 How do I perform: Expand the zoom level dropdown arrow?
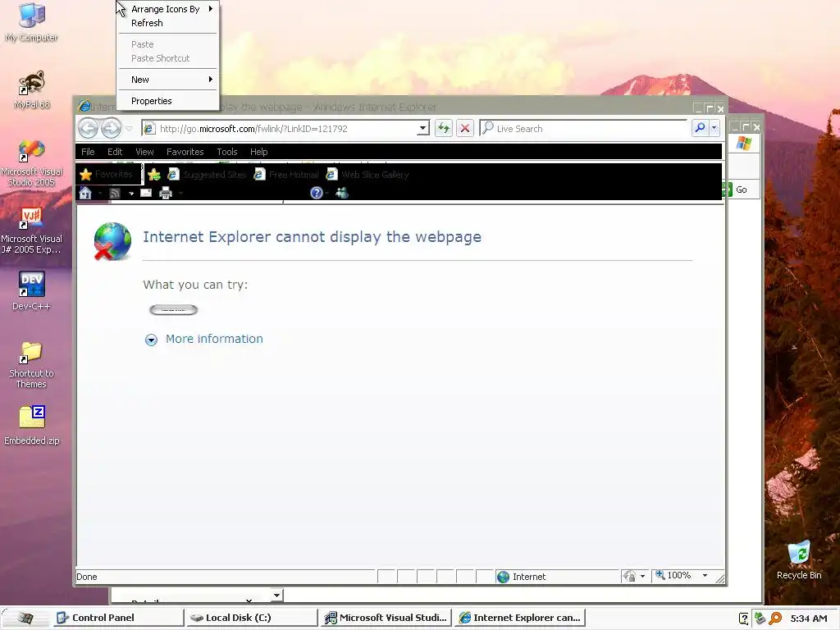(x=705, y=575)
